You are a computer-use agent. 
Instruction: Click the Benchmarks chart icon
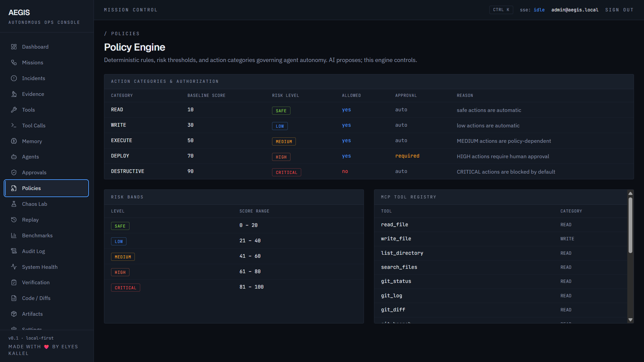[14, 236]
